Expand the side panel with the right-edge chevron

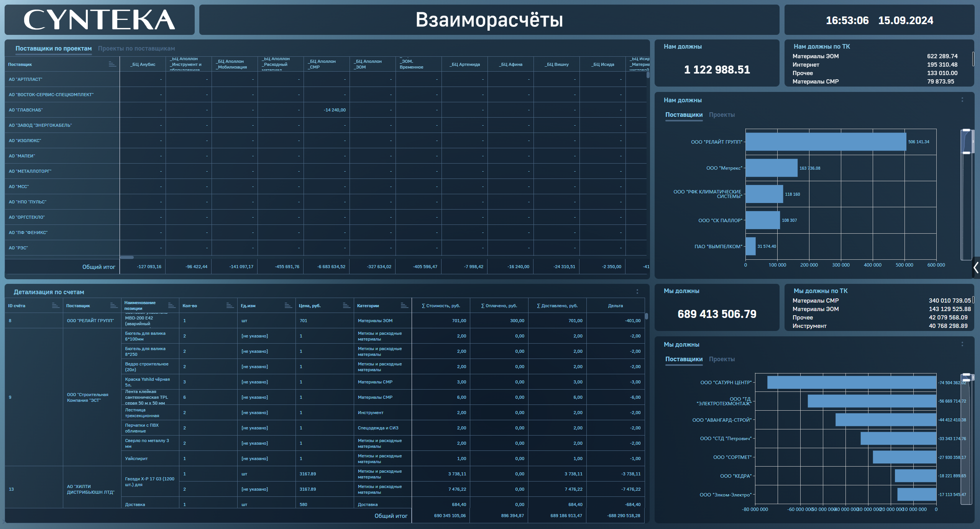tap(976, 267)
